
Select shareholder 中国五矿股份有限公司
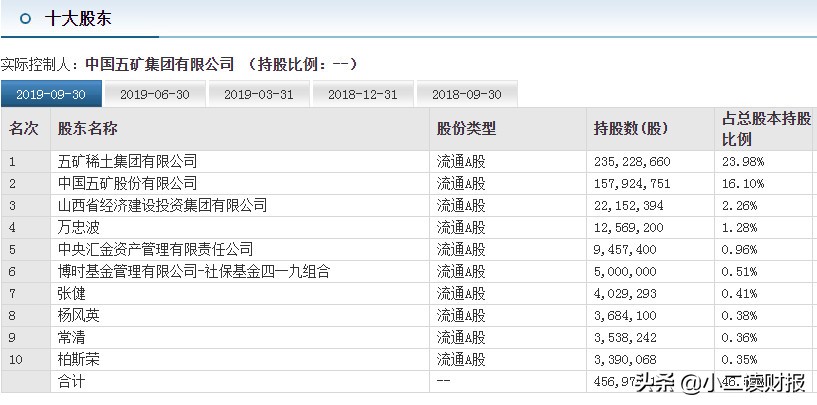click(127, 183)
